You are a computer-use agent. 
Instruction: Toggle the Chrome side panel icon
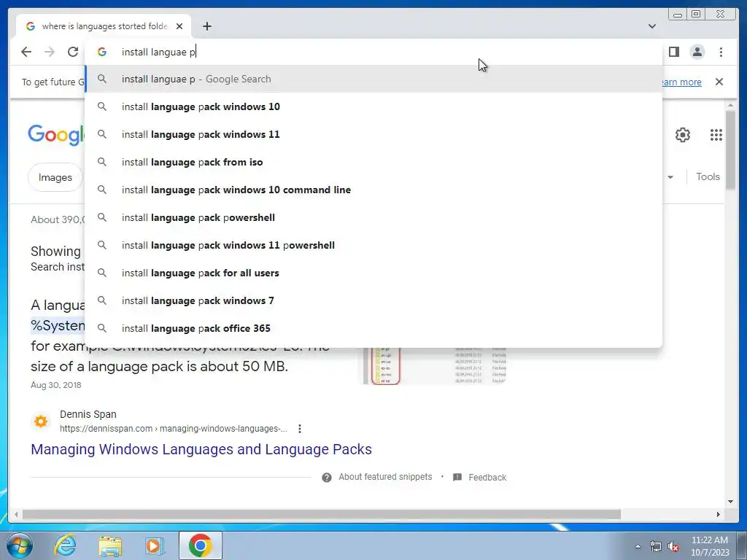(673, 52)
